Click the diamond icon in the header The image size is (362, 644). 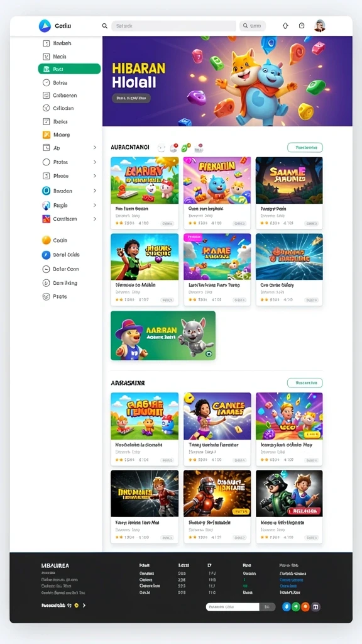pyautogui.click(x=285, y=25)
